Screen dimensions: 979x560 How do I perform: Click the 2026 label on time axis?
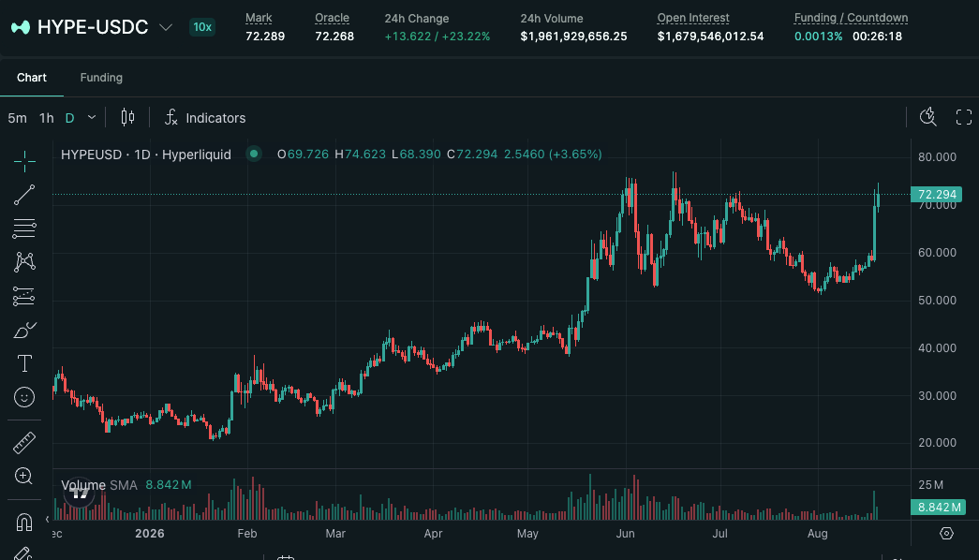coord(150,533)
